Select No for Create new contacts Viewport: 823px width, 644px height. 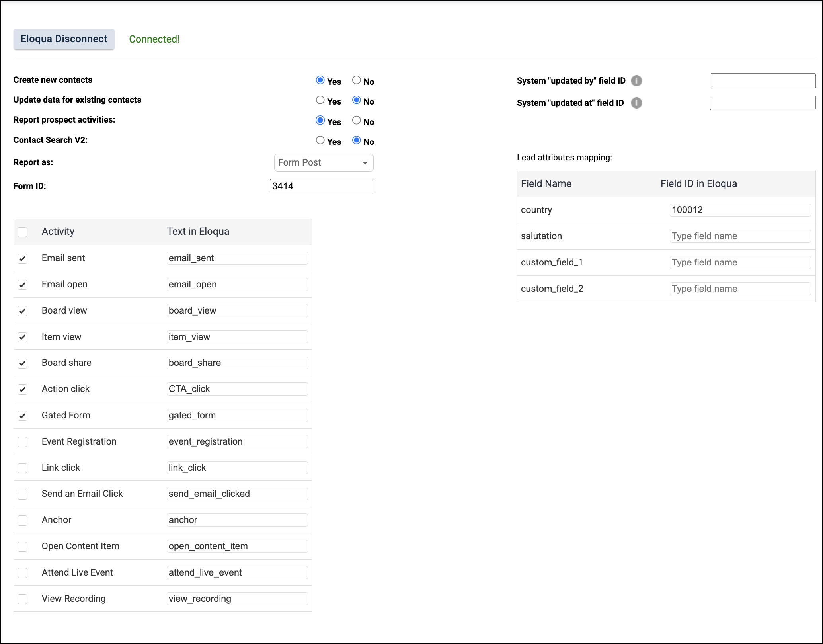point(357,80)
